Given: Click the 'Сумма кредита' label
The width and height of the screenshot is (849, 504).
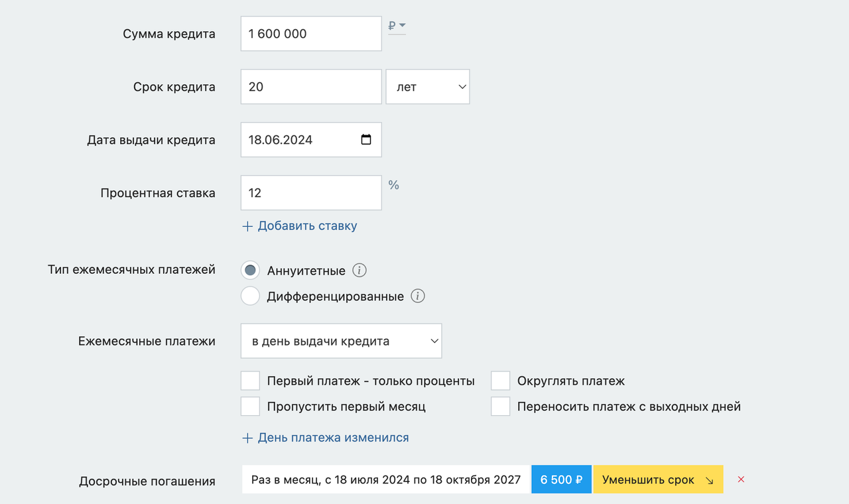Looking at the screenshot, I should (169, 34).
